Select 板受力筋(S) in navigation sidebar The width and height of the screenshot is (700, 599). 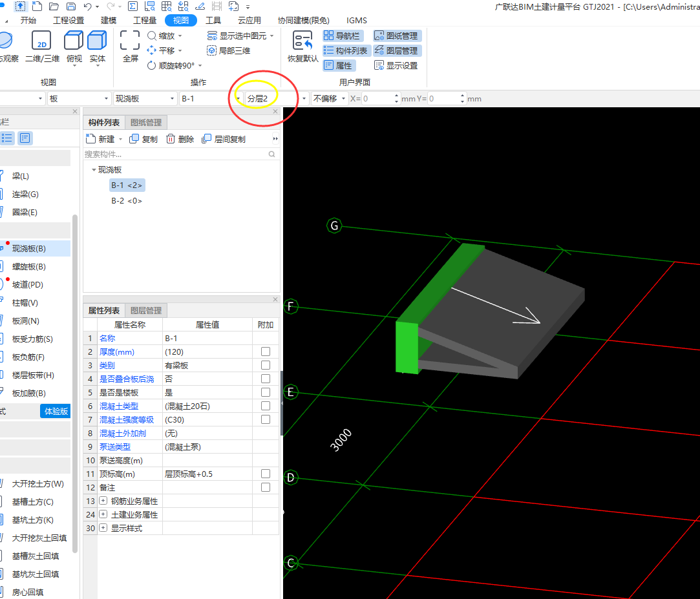click(x=32, y=339)
